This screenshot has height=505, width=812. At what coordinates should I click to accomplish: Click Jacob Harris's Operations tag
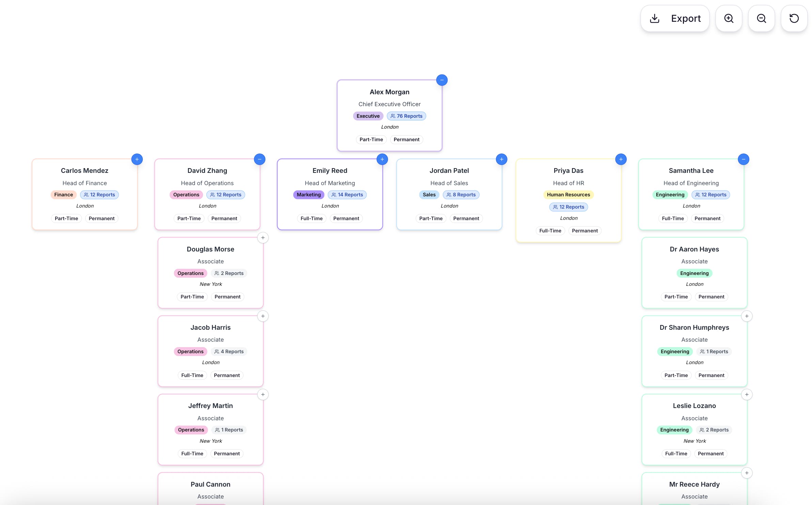(190, 352)
